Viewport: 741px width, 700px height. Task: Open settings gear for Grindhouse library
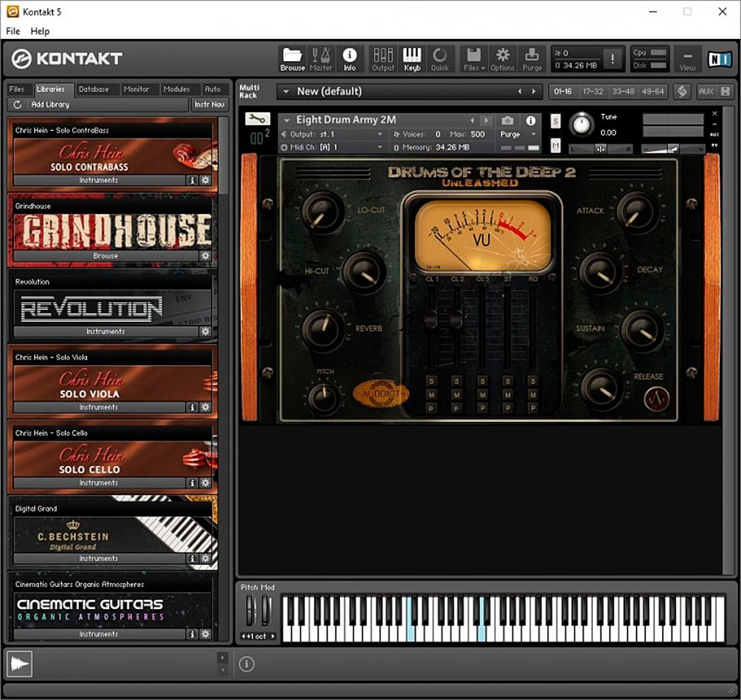tap(206, 256)
